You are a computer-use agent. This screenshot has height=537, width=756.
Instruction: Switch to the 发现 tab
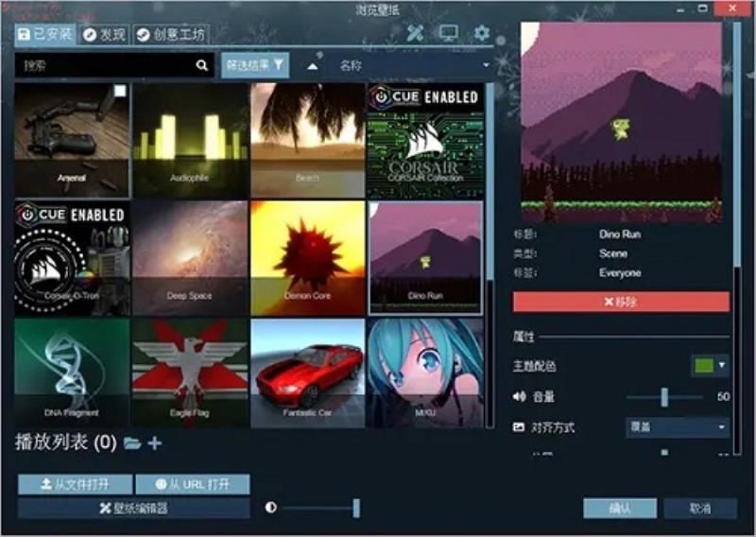click(x=104, y=34)
